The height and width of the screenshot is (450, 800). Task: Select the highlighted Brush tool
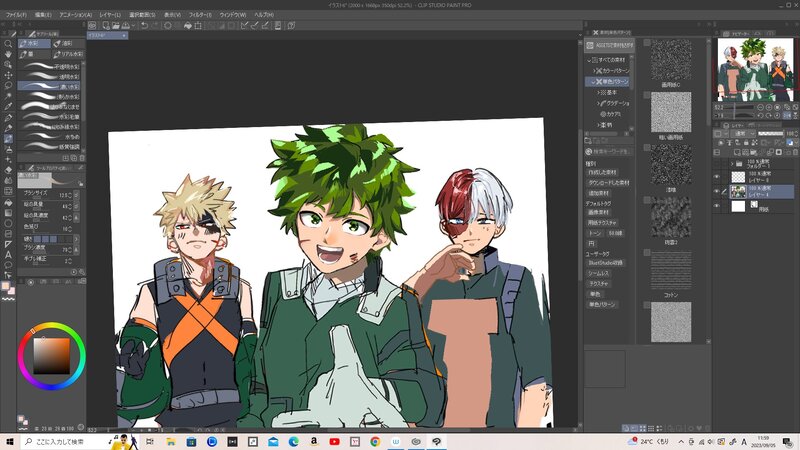pos(8,138)
